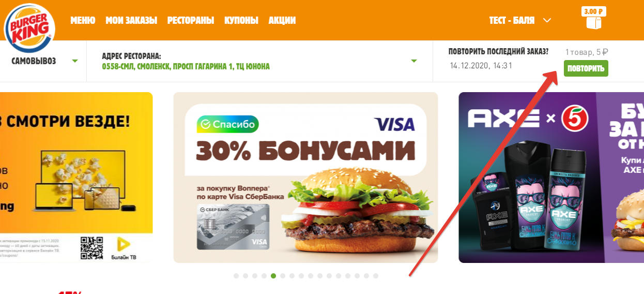Go to Мои заказы page
The height and width of the screenshot is (294, 644).
click(x=131, y=21)
